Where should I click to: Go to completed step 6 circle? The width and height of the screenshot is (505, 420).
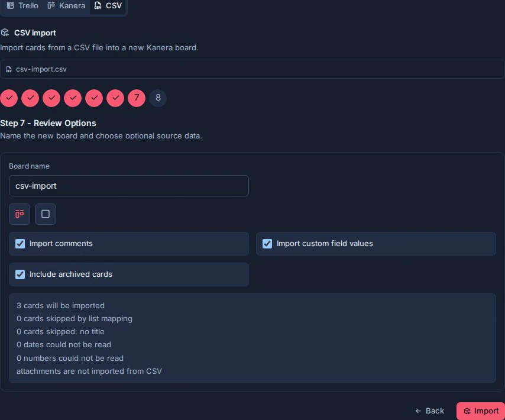point(115,98)
